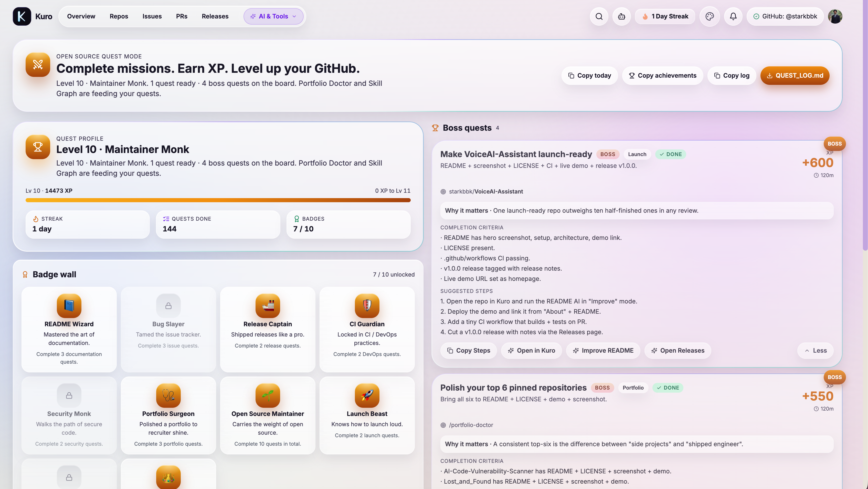Click the Open Source Maintainer seedling icon
Viewport: 868px width, 489px height.
pos(268,396)
